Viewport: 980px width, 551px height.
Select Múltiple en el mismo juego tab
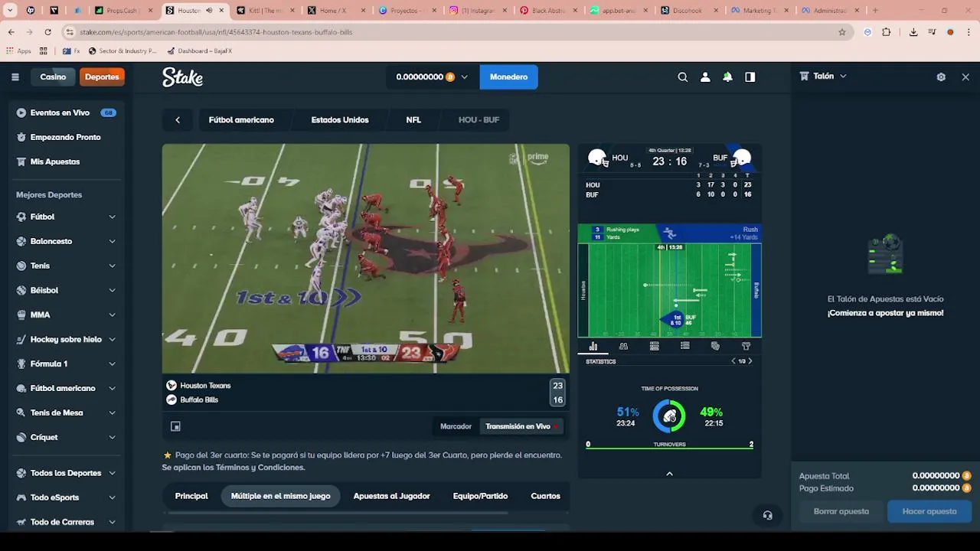281,496
